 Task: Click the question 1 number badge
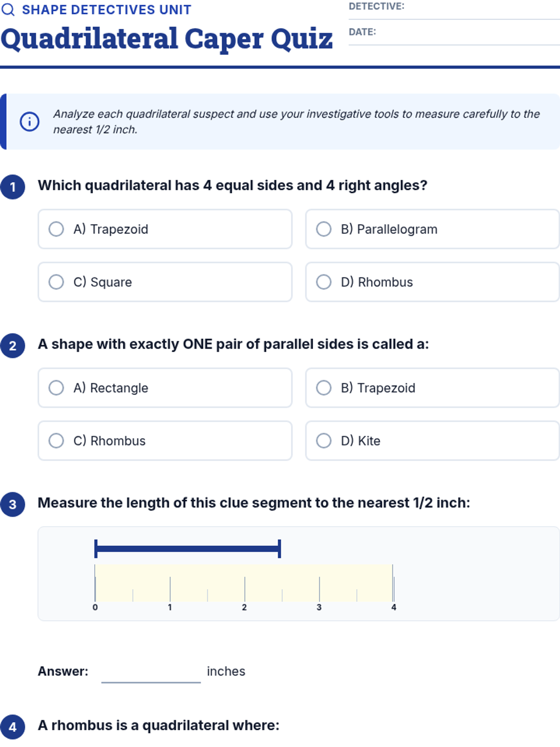[13, 187]
